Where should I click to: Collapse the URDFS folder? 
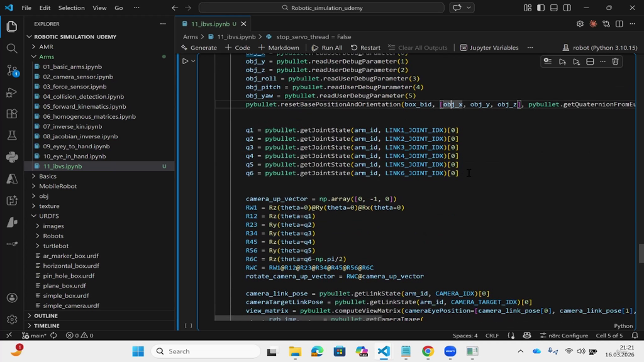tap(49, 216)
